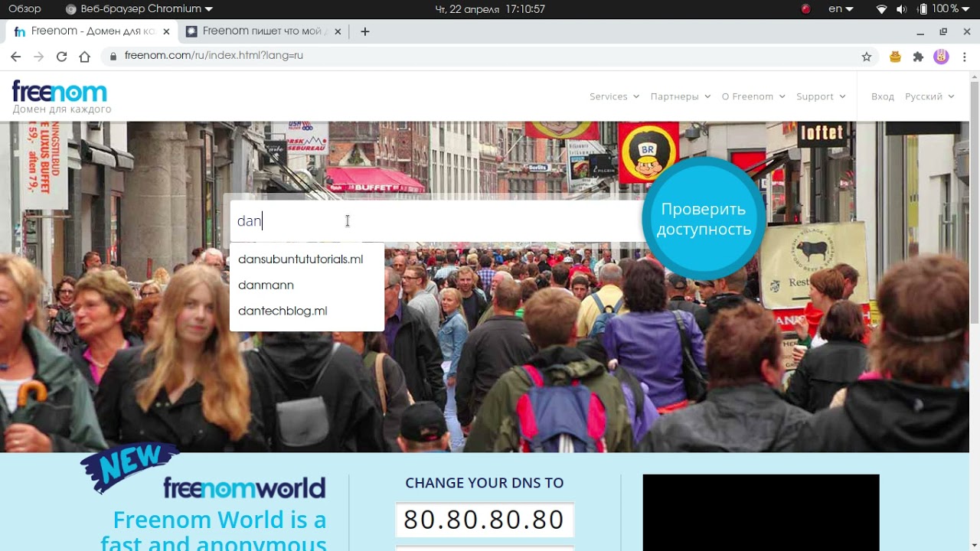The height and width of the screenshot is (551, 980).
Task: Click the Проверить доступность button
Action: pyautogui.click(x=704, y=220)
